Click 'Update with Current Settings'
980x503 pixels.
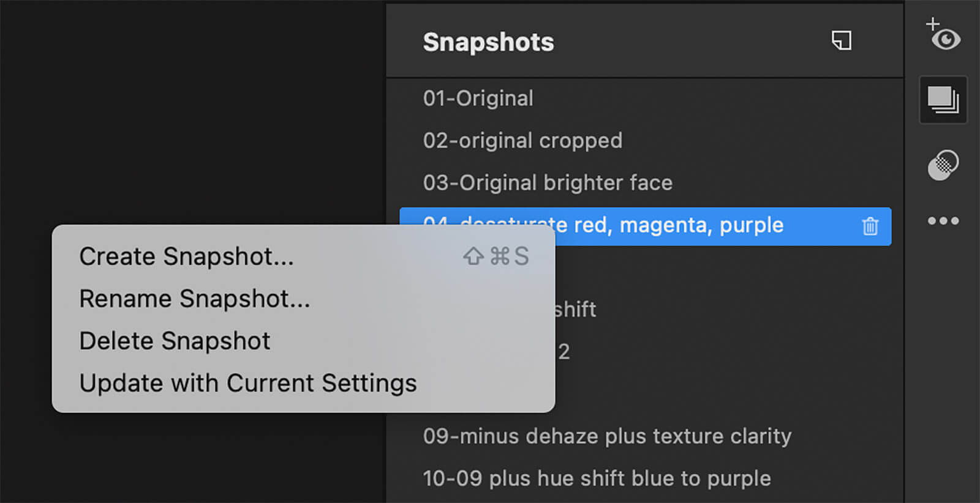coord(247,383)
